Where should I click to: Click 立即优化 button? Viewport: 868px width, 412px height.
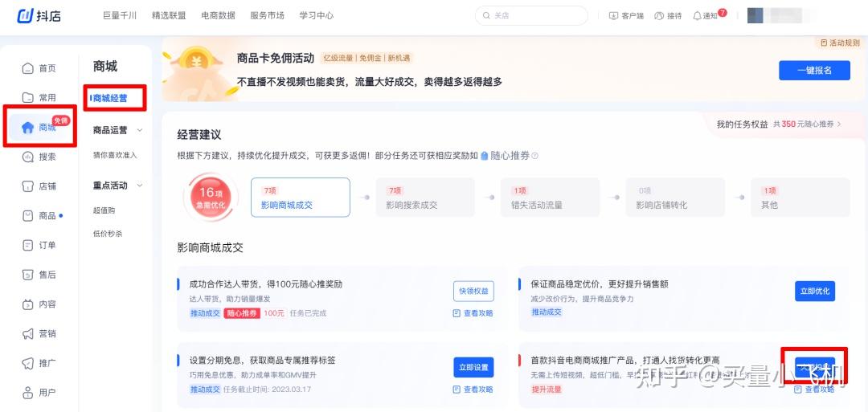(x=815, y=292)
